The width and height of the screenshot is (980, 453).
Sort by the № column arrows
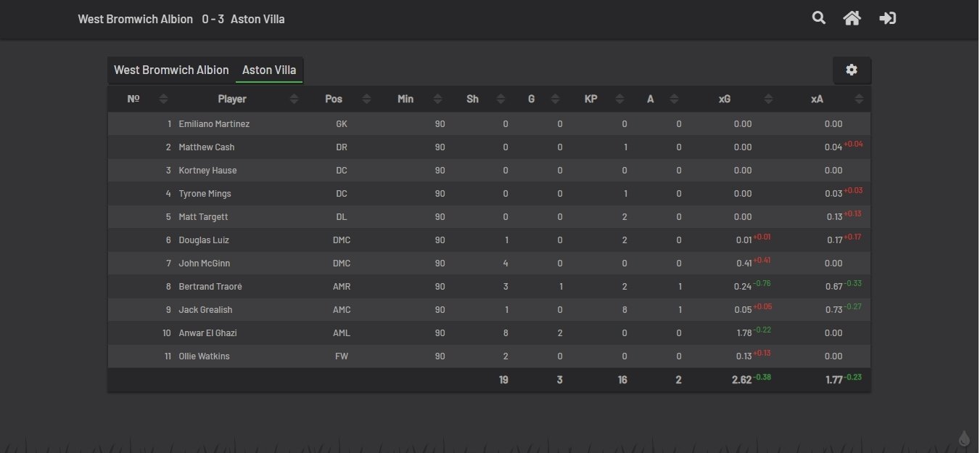click(163, 99)
